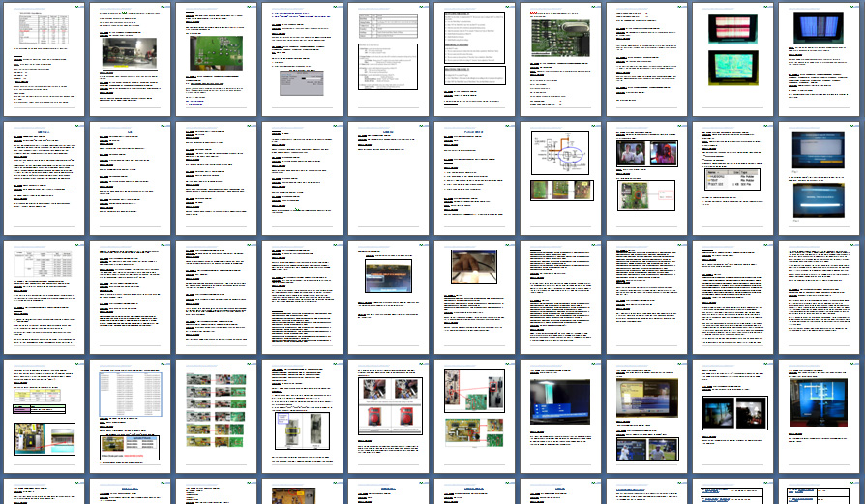Open the page with four boxed photos of red components
The width and height of the screenshot is (865, 504).
(x=388, y=417)
